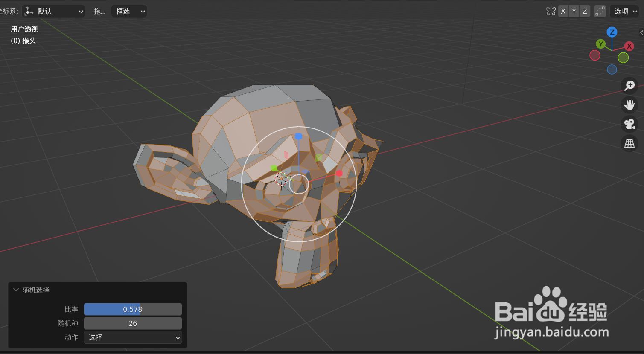Click the pan view hand icon

click(x=629, y=104)
